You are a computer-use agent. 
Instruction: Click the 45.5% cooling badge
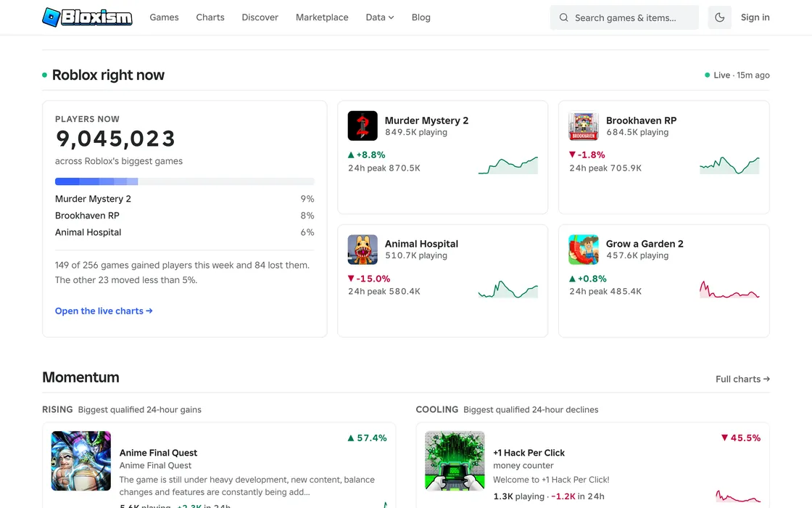click(741, 438)
